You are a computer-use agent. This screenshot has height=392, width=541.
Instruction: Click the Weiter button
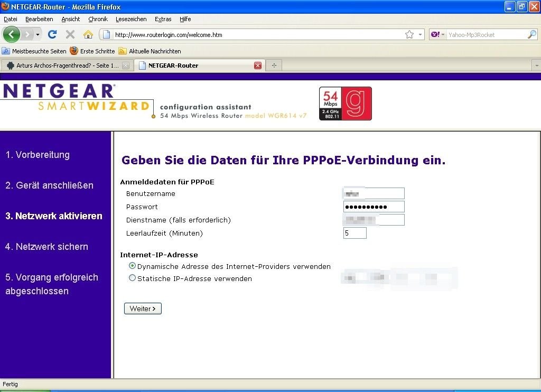(143, 309)
